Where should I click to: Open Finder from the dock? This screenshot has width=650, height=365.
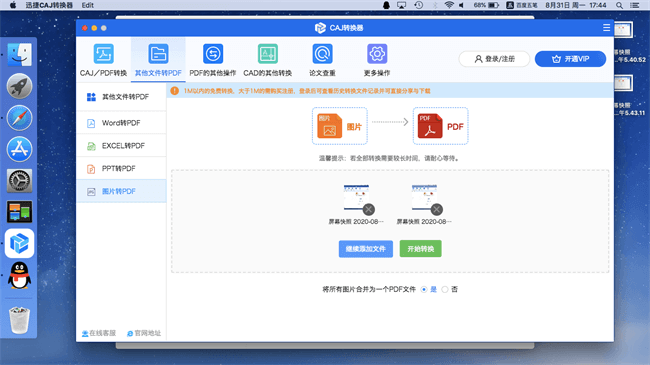(19, 54)
